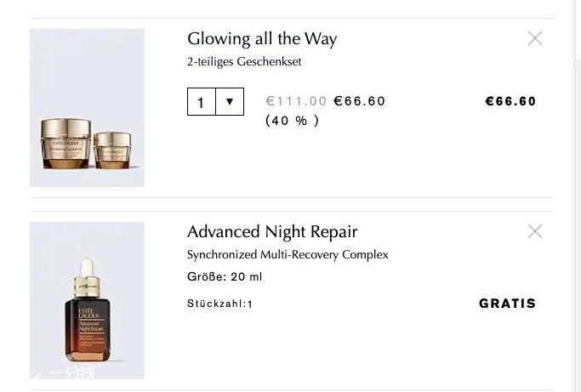Click the Stückzahl:1 quantity text
Screen dimensions: 581x392
219,304
